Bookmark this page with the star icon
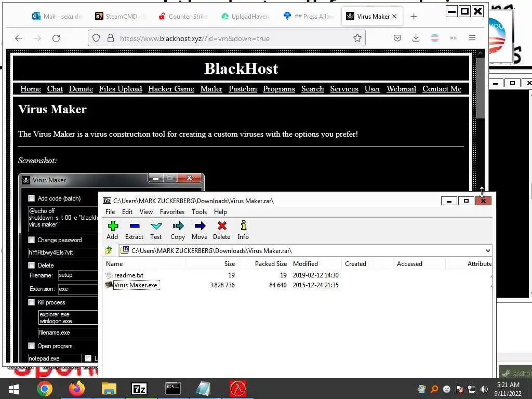This screenshot has height=399, width=532. click(x=357, y=38)
